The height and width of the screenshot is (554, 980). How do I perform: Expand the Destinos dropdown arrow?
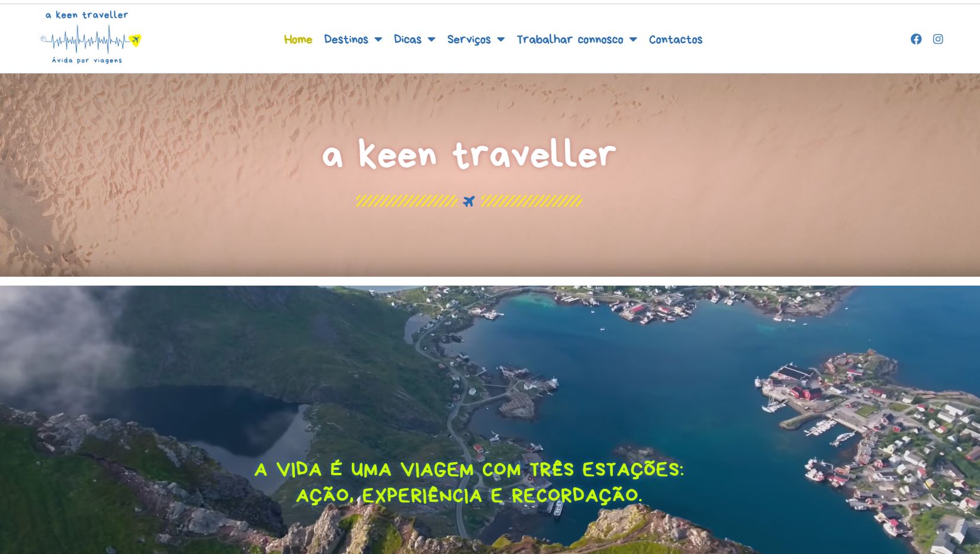(x=378, y=40)
